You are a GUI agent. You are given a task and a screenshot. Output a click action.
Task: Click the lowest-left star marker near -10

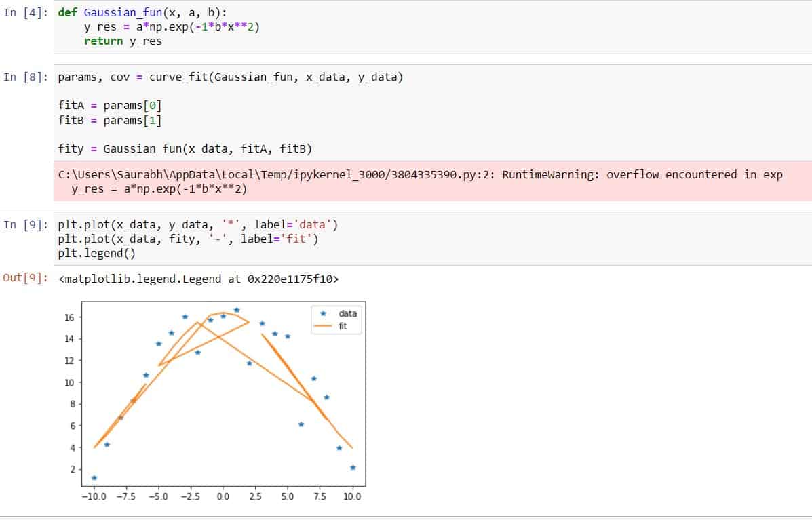pyautogui.click(x=94, y=477)
